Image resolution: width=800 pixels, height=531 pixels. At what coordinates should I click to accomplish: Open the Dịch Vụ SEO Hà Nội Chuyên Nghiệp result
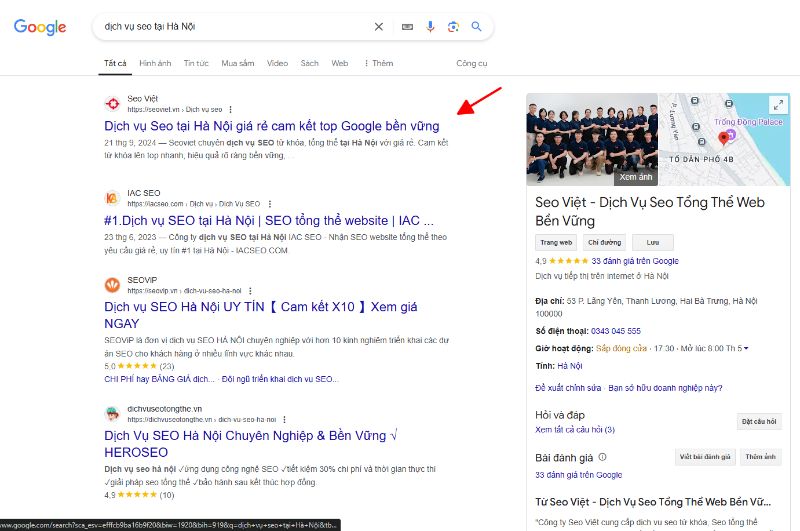tap(250, 444)
